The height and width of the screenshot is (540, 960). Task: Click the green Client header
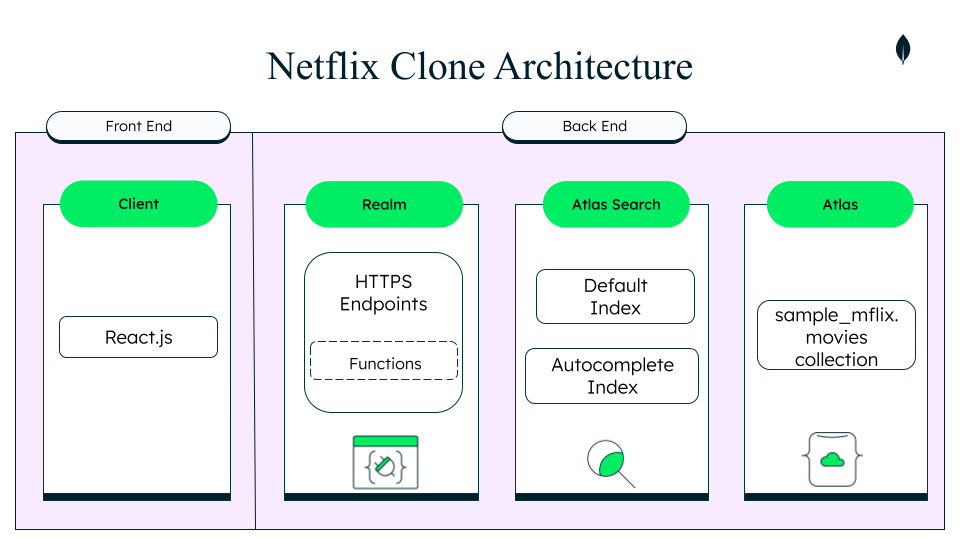click(138, 204)
